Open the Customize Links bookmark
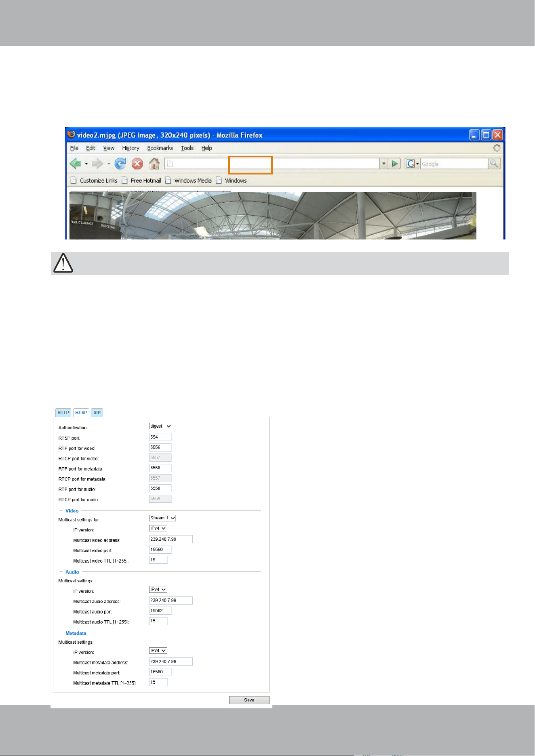The height and width of the screenshot is (756, 535). click(x=94, y=181)
